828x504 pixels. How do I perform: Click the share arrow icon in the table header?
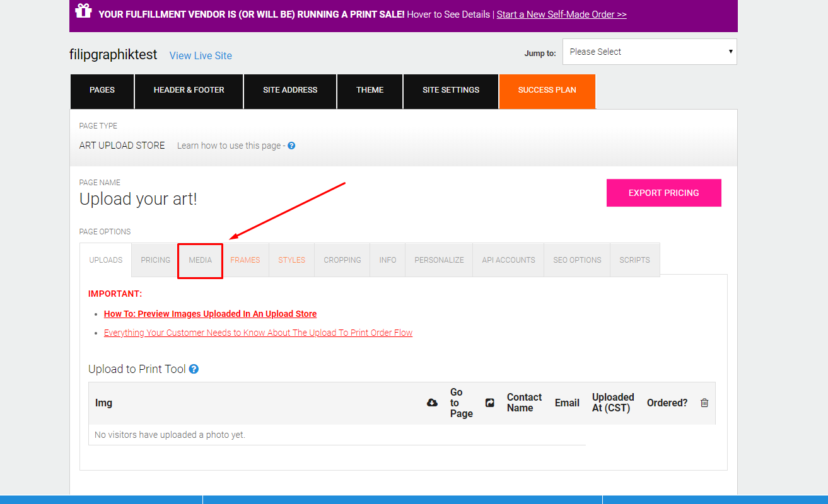point(490,403)
